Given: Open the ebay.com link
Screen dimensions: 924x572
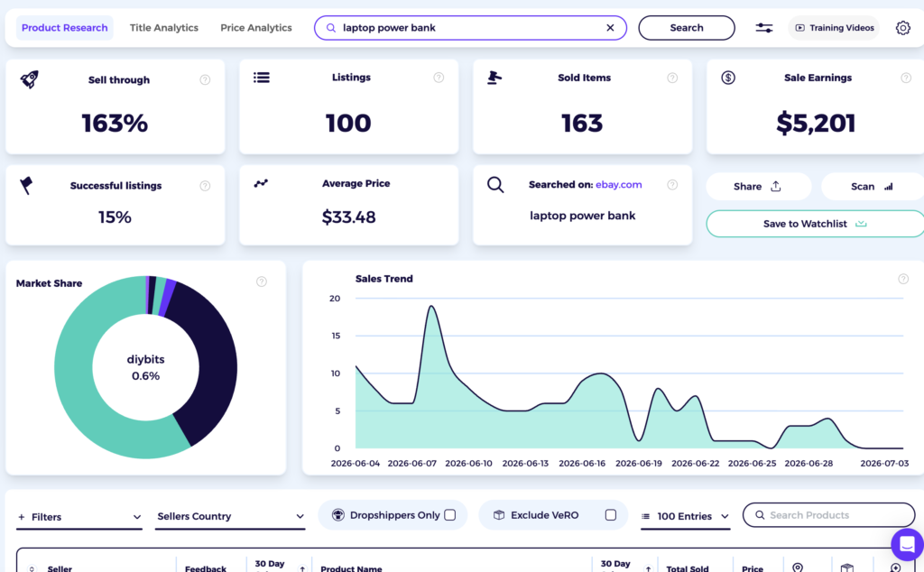Looking at the screenshot, I should click(618, 184).
